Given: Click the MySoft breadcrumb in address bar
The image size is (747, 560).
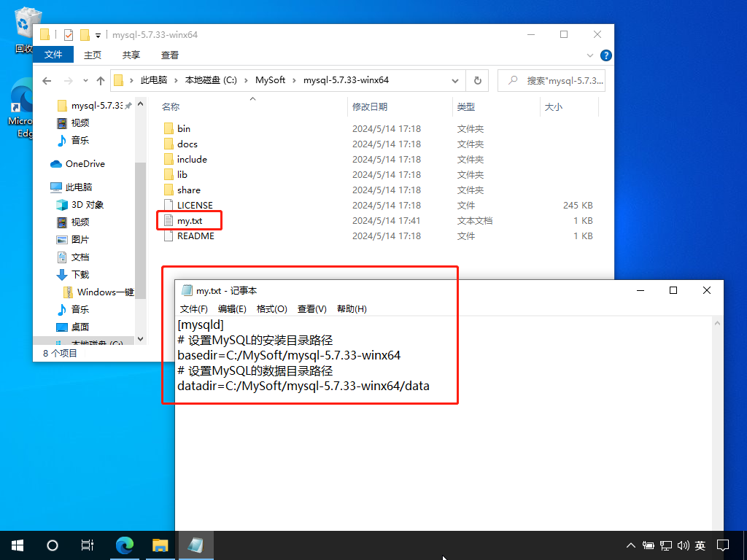Looking at the screenshot, I should [x=270, y=80].
